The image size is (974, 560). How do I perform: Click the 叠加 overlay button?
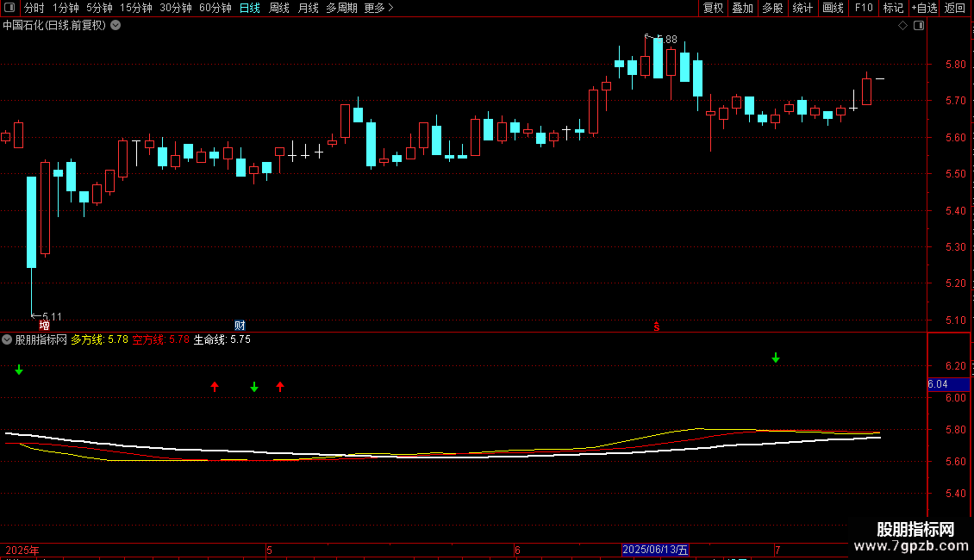click(742, 8)
